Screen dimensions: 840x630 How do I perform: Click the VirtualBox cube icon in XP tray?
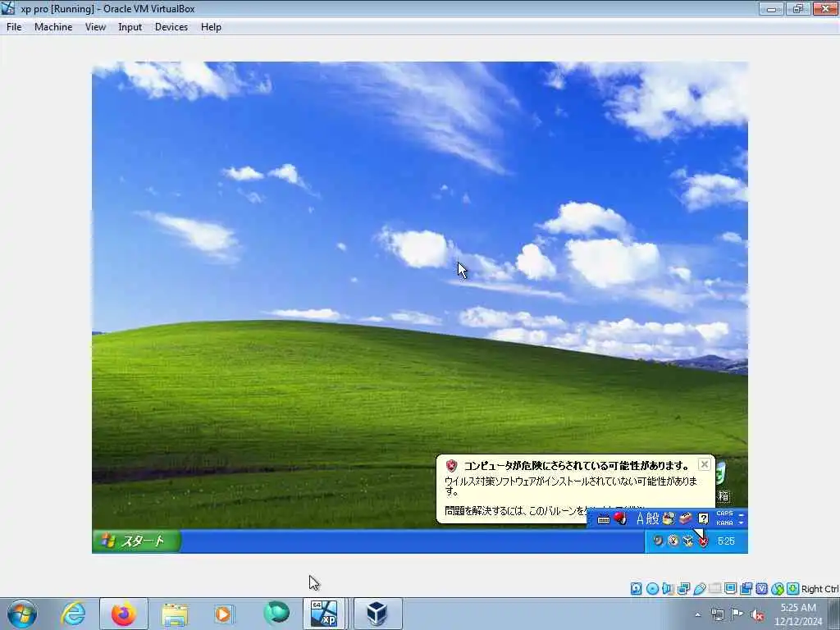point(688,541)
